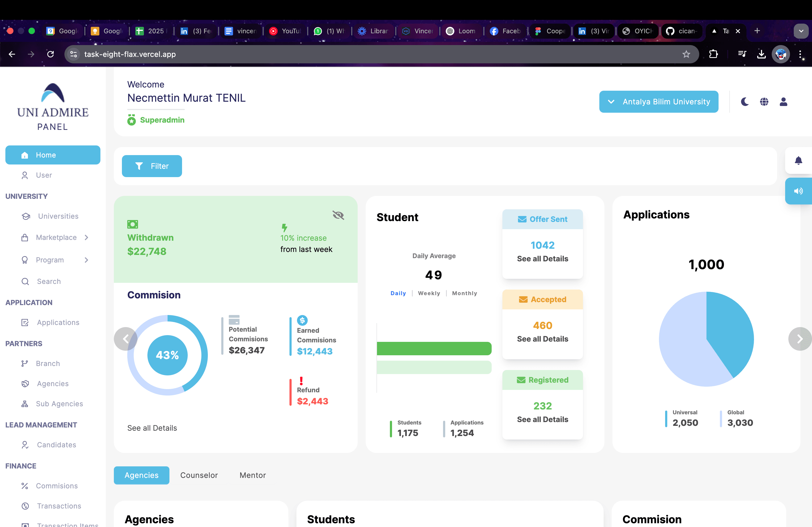Click next carousel arrow
The image size is (812, 527).
[x=800, y=339]
